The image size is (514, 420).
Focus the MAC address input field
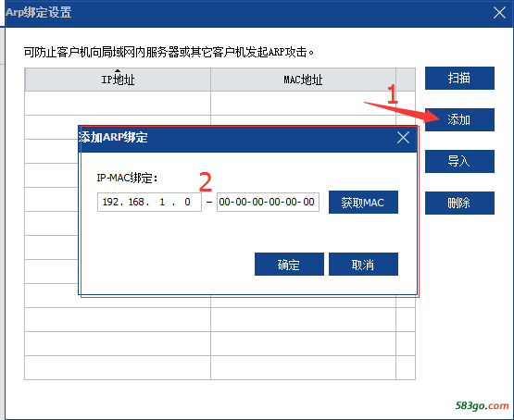(x=268, y=202)
